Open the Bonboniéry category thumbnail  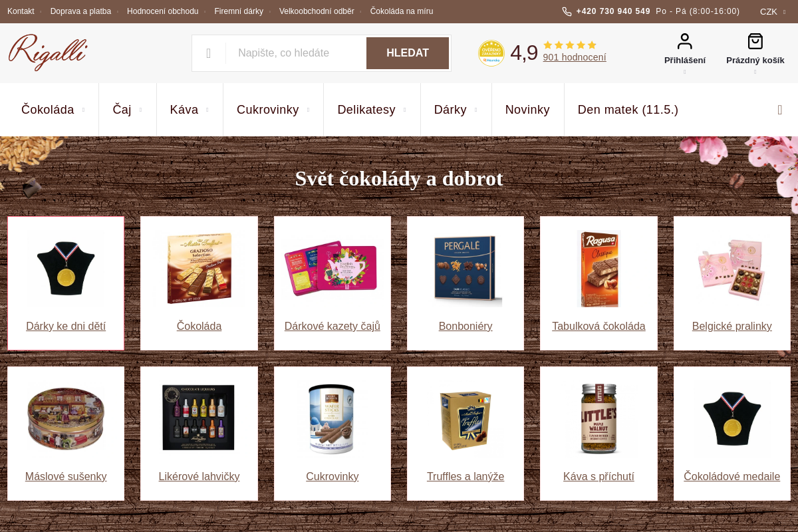(465, 269)
